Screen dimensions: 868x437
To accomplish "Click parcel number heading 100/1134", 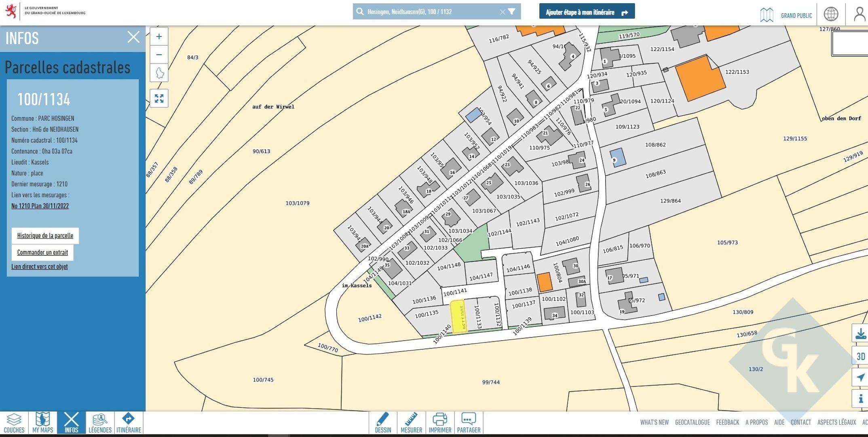I will [44, 100].
